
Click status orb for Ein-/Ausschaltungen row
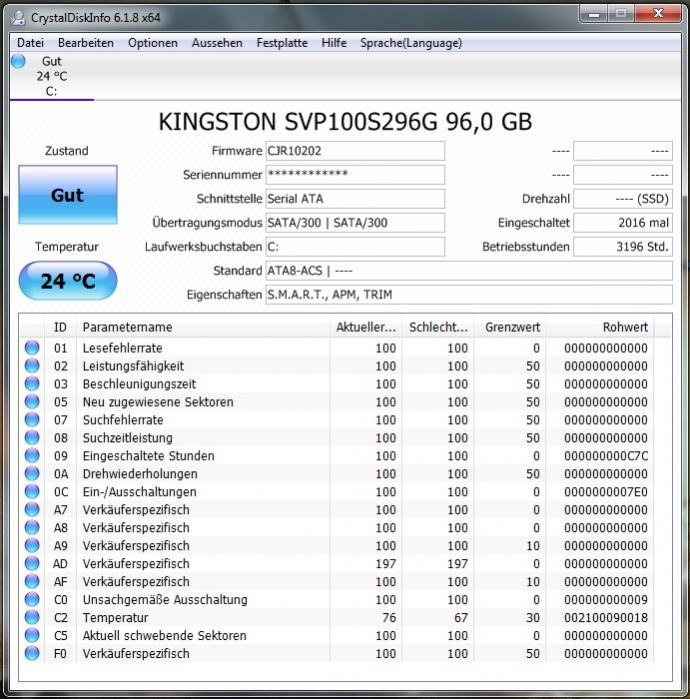32,491
